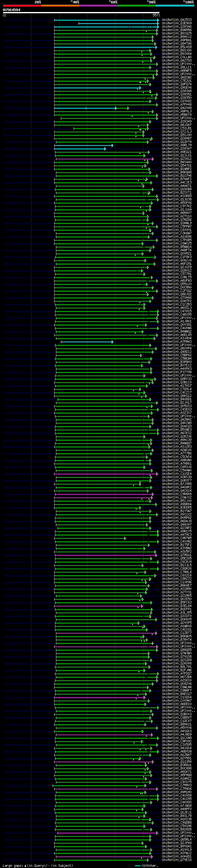The width and height of the screenshot is (197, 868).
Task: Click the purple ~60% identity legend segment
Action: [99, 6]
